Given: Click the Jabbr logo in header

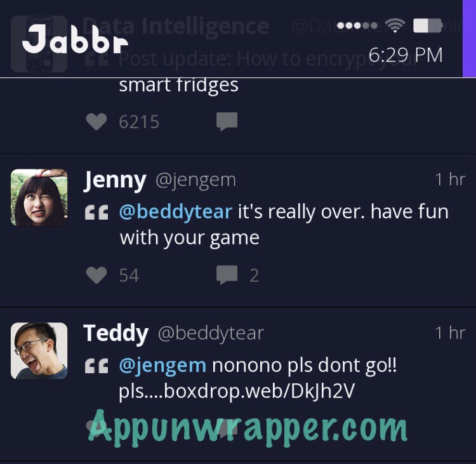Looking at the screenshot, I should pos(75,40).
